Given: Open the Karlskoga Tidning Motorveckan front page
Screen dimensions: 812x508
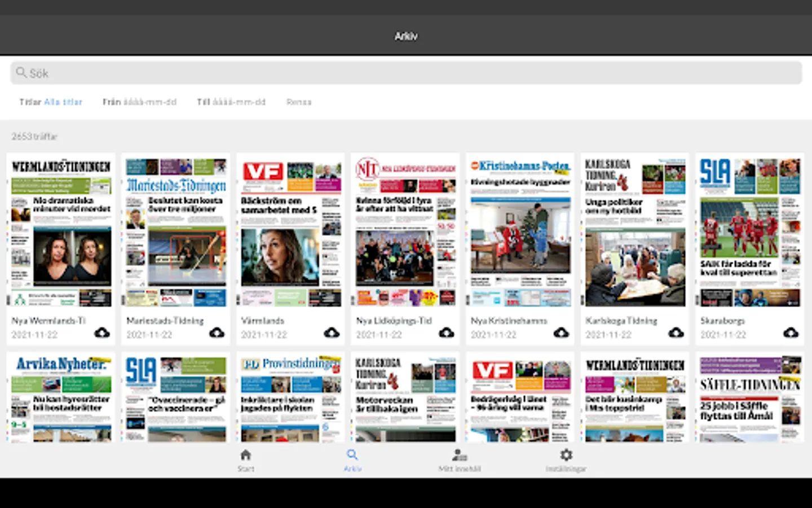Looking at the screenshot, I should click(x=405, y=398).
